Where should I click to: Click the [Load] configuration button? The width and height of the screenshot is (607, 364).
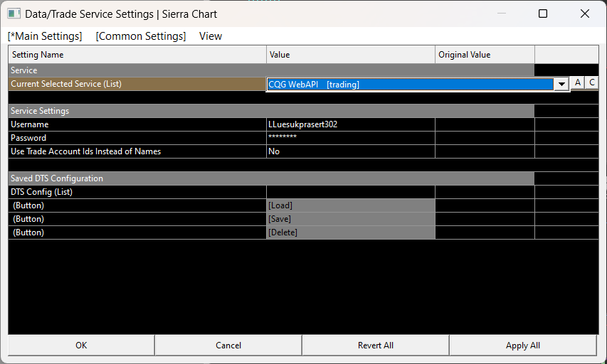click(350, 205)
